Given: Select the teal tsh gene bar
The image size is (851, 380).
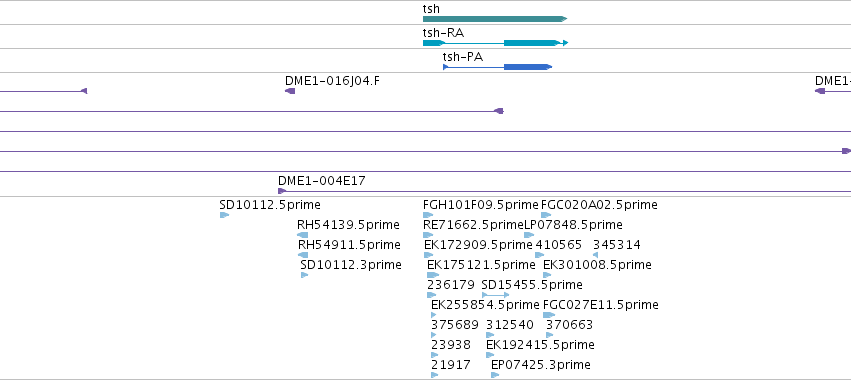Looking at the screenshot, I should [495, 19].
